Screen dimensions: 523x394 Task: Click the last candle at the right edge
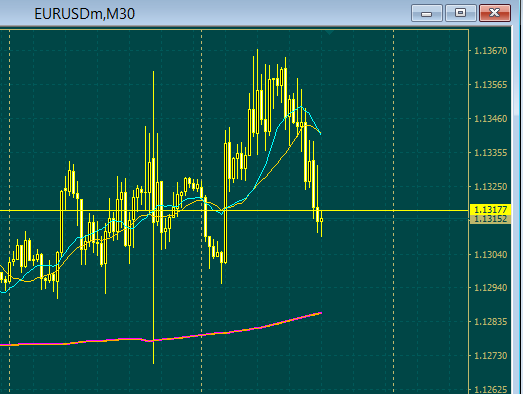pos(322,224)
